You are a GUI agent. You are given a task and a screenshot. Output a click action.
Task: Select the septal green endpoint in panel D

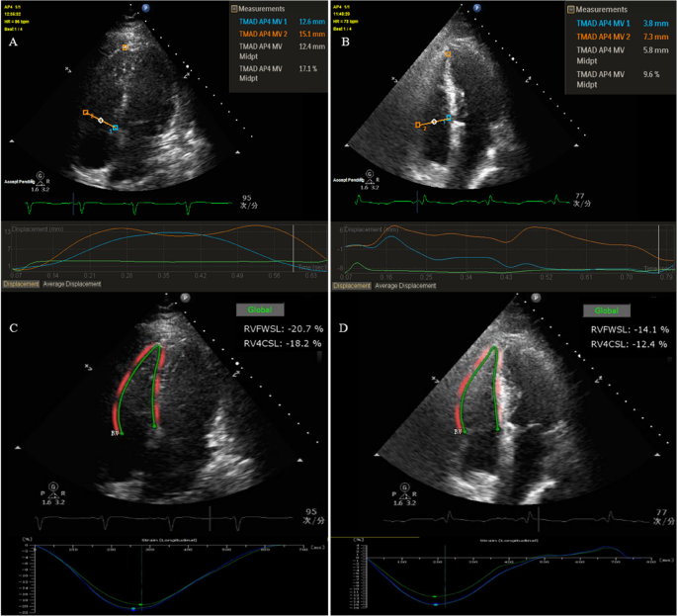pos(497,429)
